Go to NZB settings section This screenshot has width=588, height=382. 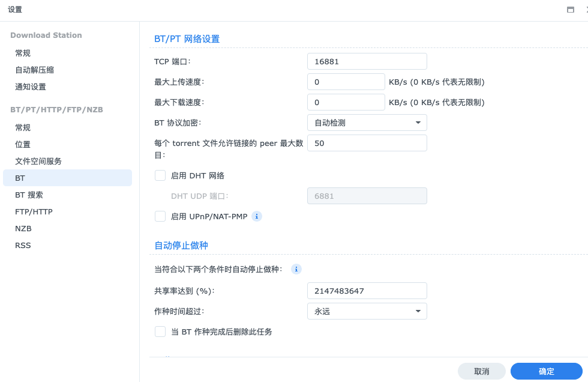tap(23, 228)
